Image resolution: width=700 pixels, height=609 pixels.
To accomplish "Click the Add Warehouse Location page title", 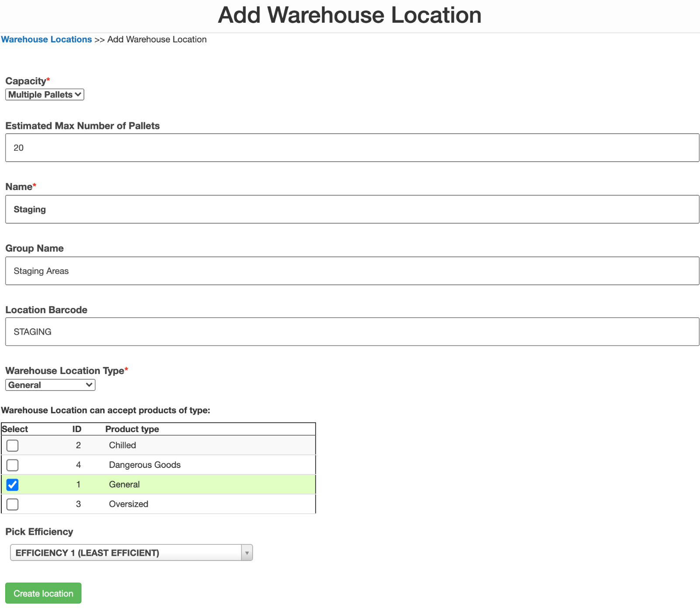I will (x=350, y=15).
